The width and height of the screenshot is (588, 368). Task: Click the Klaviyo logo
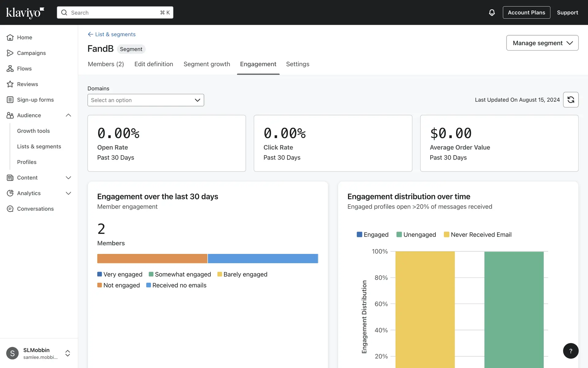pos(25,13)
